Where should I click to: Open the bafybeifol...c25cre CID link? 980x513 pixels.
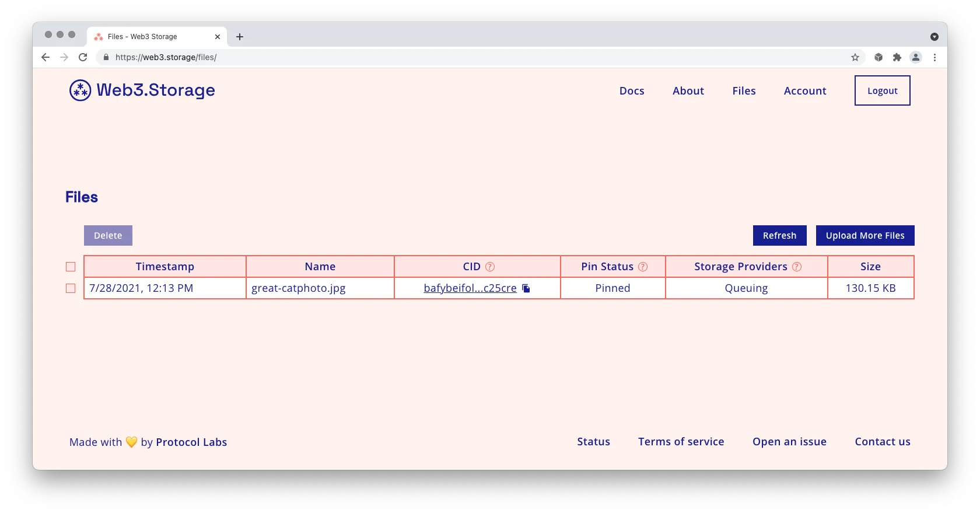[470, 288]
